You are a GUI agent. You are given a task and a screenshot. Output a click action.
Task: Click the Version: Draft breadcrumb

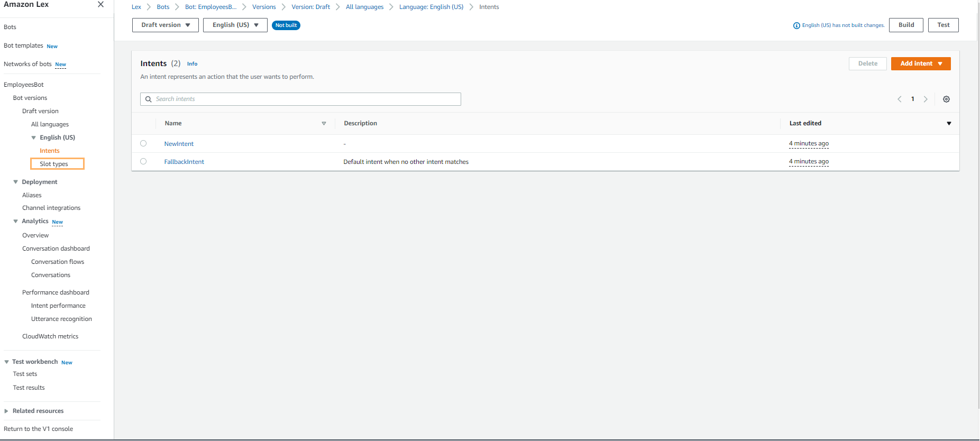coord(310,7)
